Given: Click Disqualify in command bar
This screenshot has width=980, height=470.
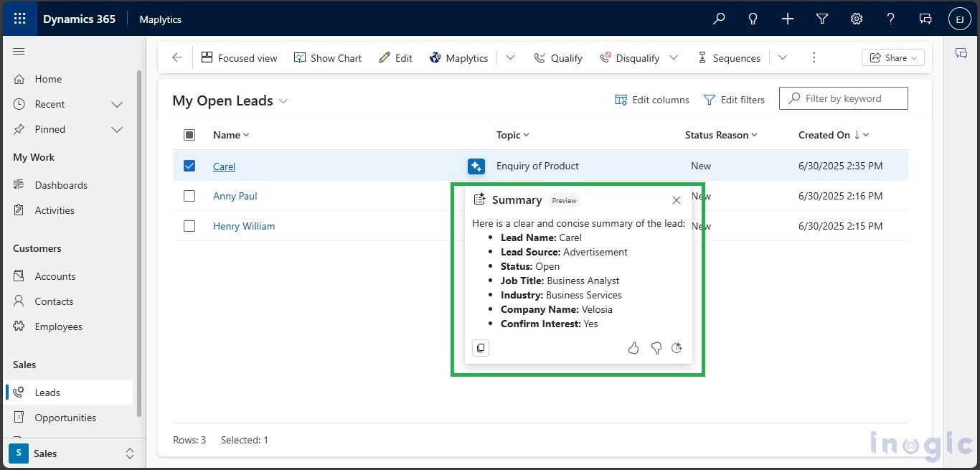Looking at the screenshot, I should coord(630,58).
